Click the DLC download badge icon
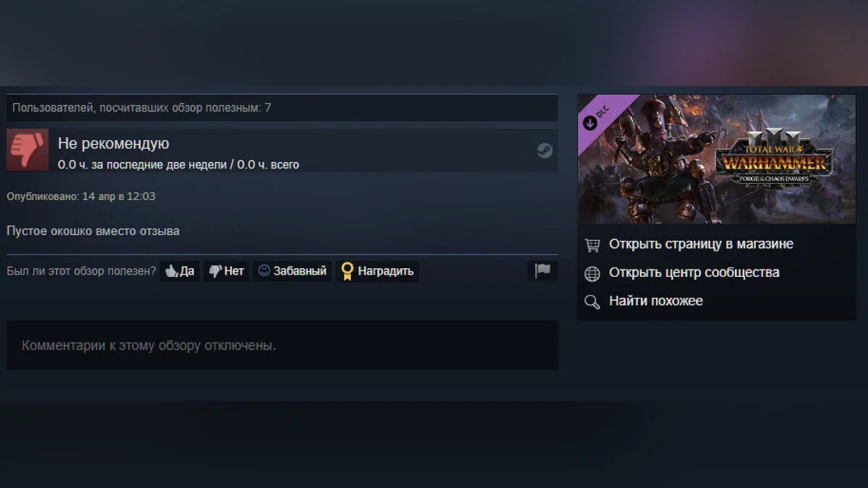 click(590, 122)
